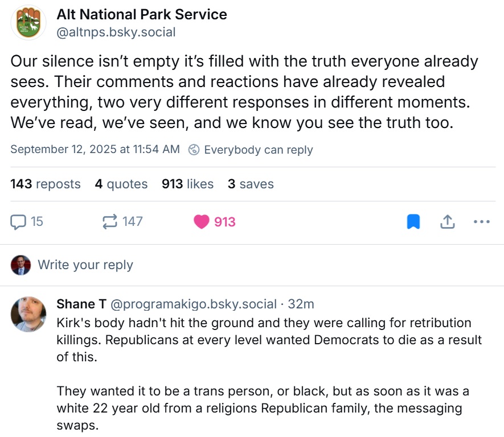Screen dimensions: 504x437
Task: Toggle the blue bookmark save icon
Action: click(413, 222)
